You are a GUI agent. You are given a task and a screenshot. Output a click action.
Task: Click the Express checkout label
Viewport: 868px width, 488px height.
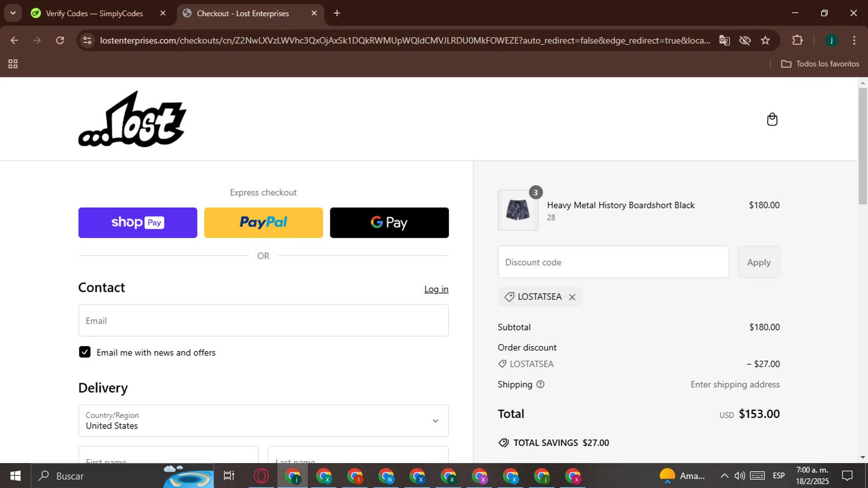tap(263, 192)
